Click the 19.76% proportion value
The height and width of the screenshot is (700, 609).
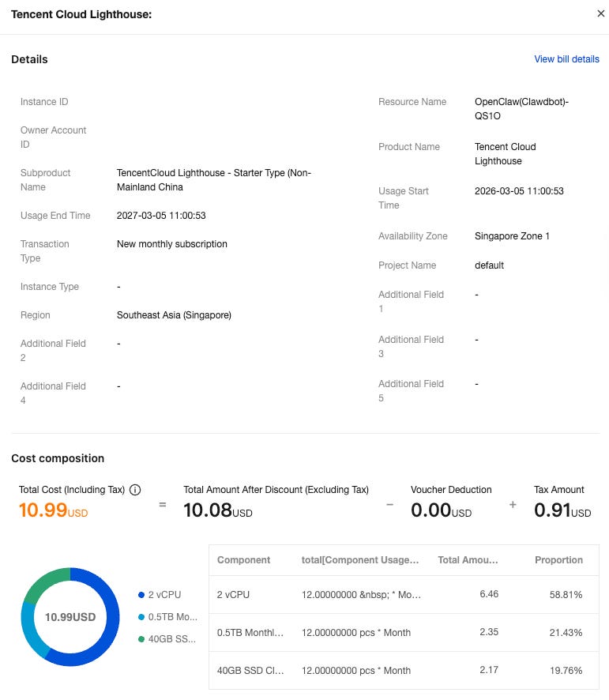(566, 671)
